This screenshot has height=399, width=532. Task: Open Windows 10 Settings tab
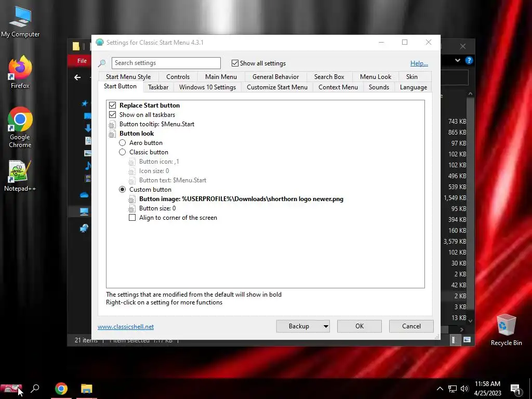tap(207, 87)
